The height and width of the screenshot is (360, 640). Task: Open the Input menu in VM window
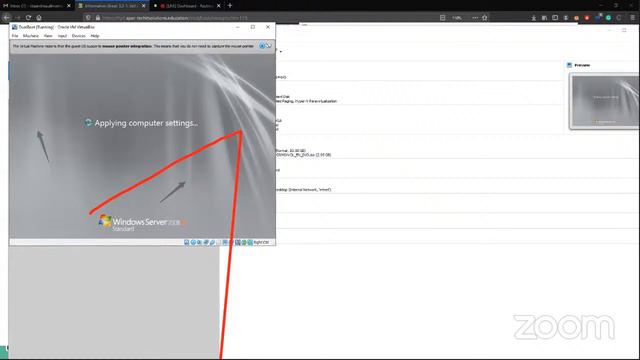tap(62, 36)
